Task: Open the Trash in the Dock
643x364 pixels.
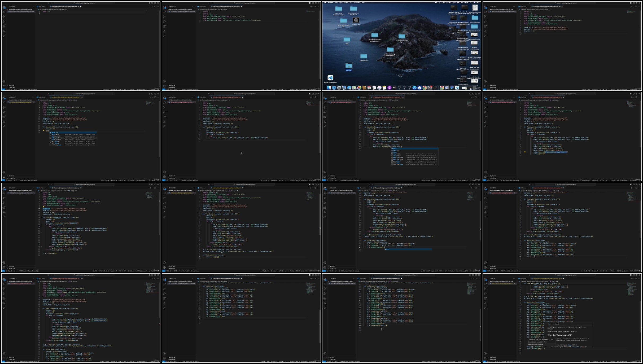Action: point(475,88)
